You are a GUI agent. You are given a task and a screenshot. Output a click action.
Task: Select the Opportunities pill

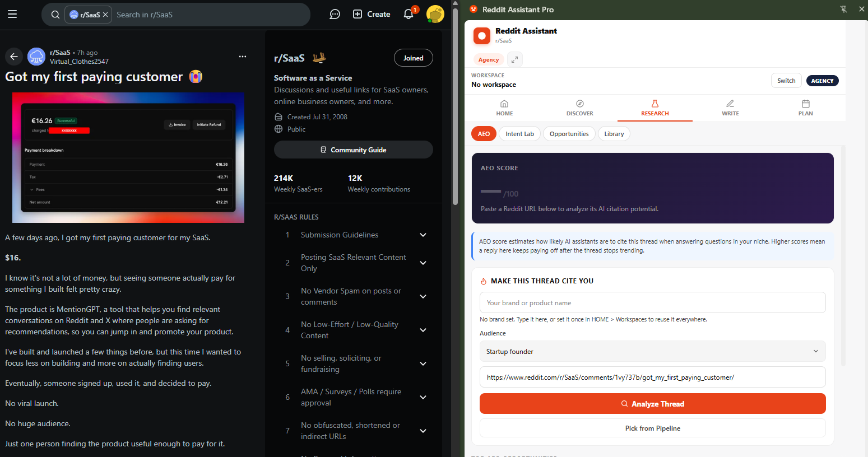pyautogui.click(x=569, y=134)
